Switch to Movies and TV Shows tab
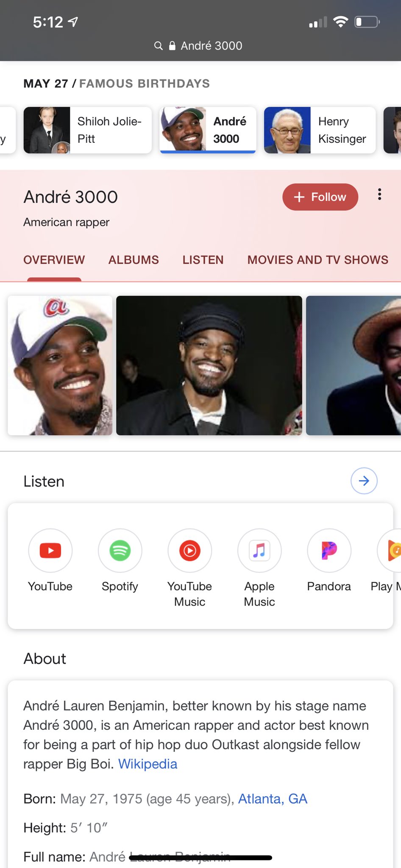 pyautogui.click(x=318, y=260)
